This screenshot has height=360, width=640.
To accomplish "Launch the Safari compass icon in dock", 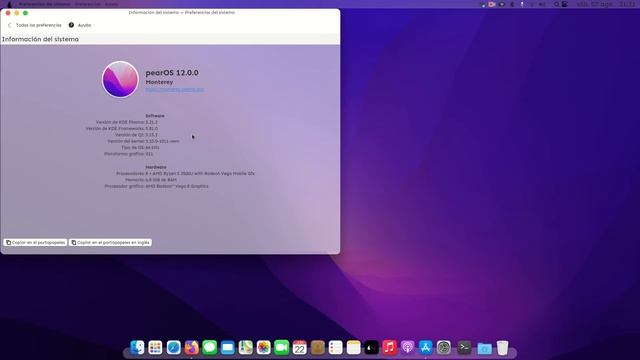I will coord(173,347).
